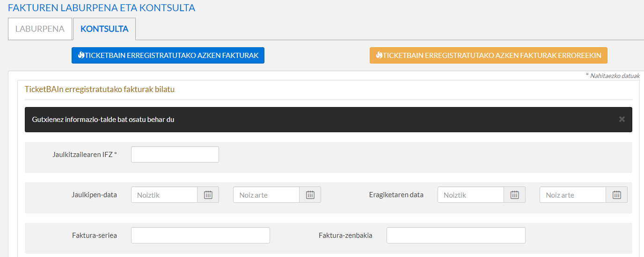644x257 pixels.
Task: Switch to the LABURPENA tab
Action: pos(40,29)
